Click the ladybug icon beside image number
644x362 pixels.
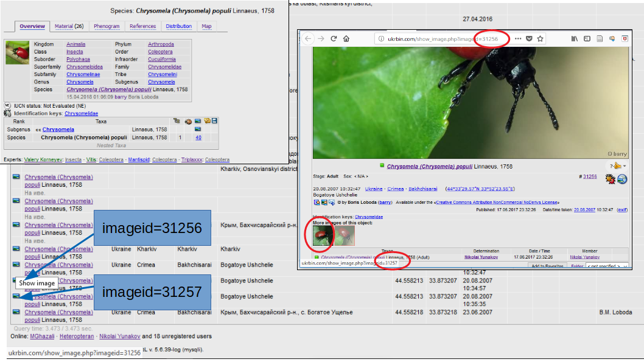pos(609,179)
